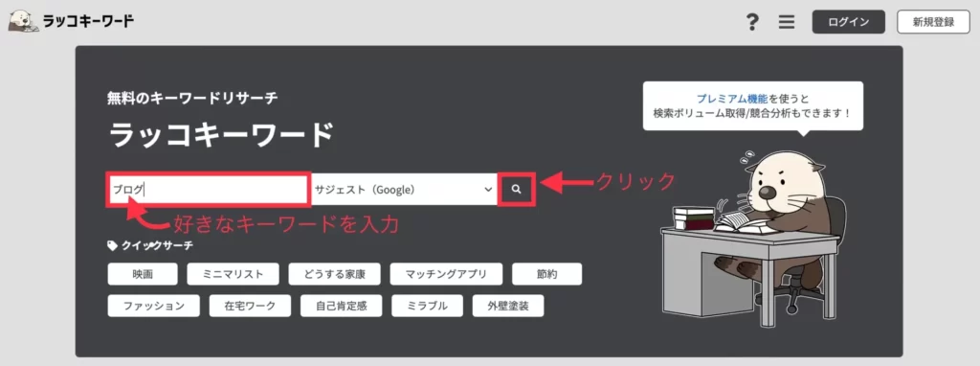This screenshot has height=366, width=980.
Task: Select the 外壁塗装 quick search tag
Action: [x=508, y=306]
